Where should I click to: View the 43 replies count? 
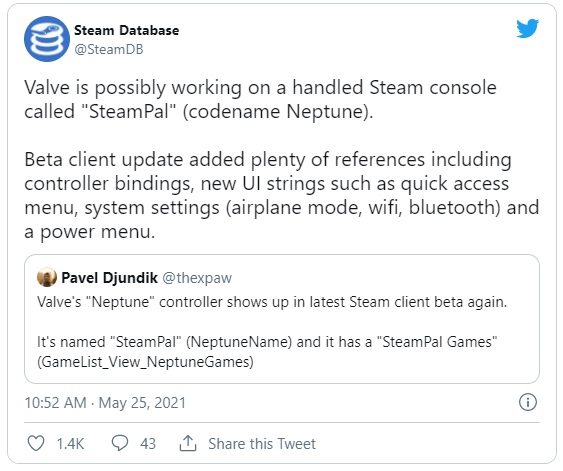point(148,444)
